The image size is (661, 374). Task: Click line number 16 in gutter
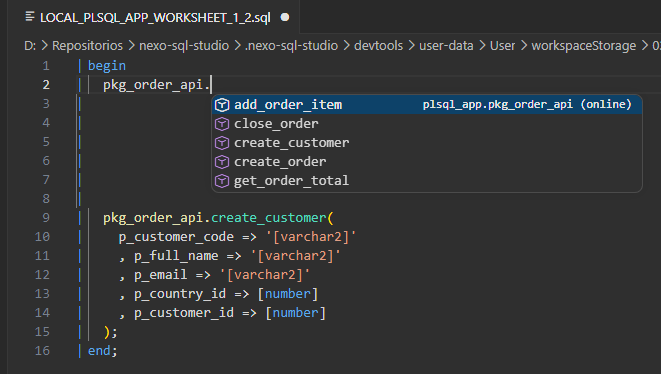(42, 351)
